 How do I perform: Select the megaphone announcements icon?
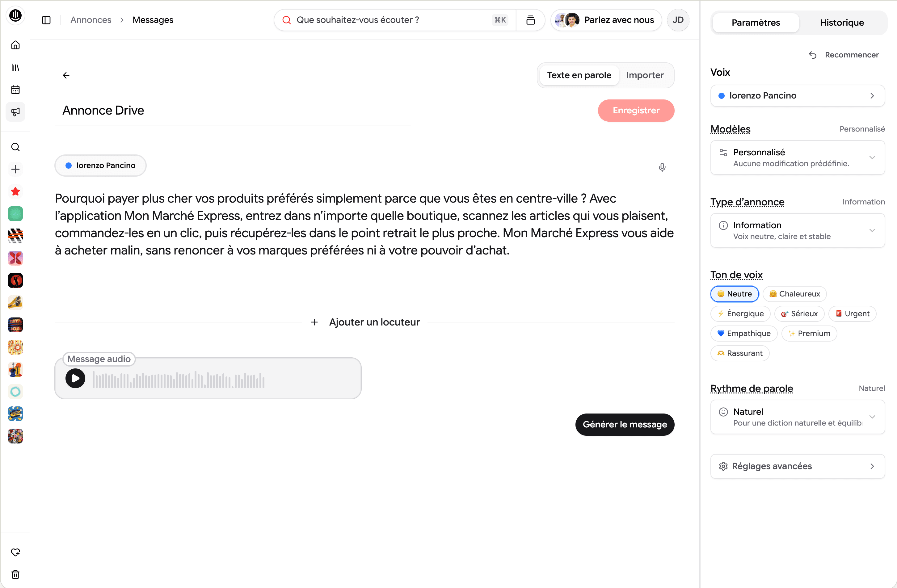pos(15,112)
